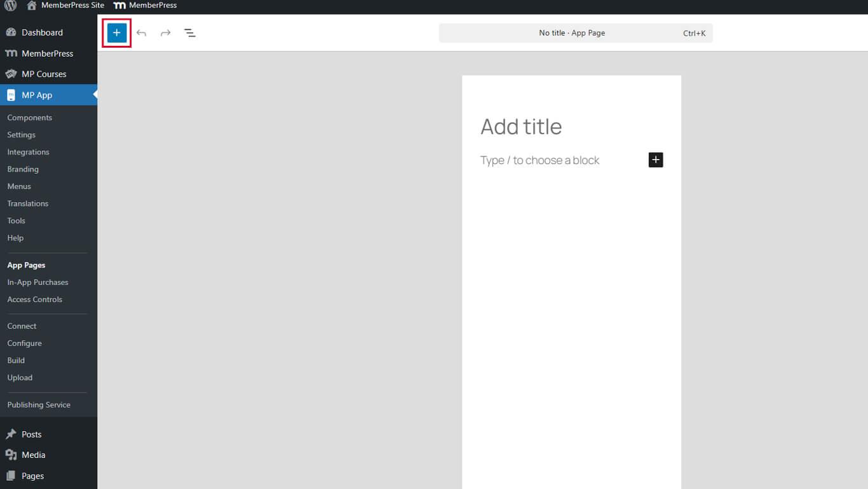
Task: Click the MemberPress logo in admin bar
Action: (x=119, y=6)
